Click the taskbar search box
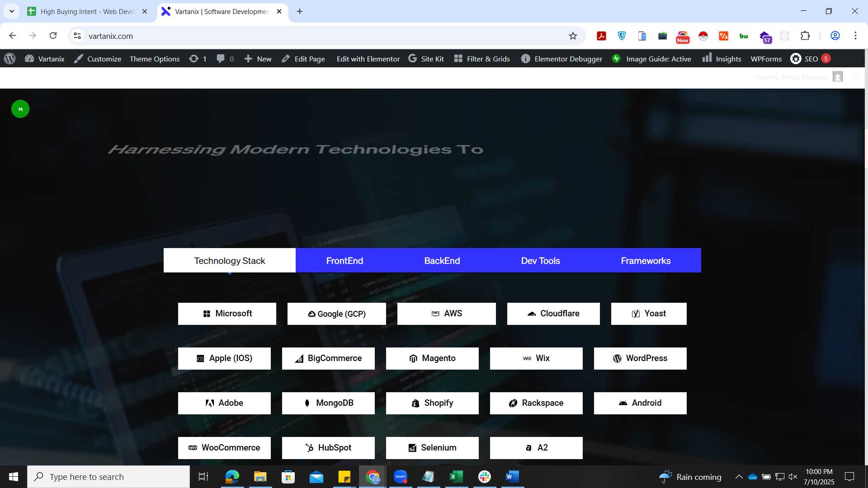Image resolution: width=868 pixels, height=488 pixels. tap(108, 477)
